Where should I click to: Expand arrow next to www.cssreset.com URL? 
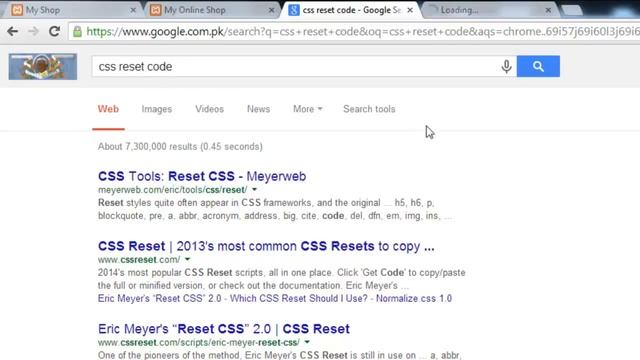[187, 259]
